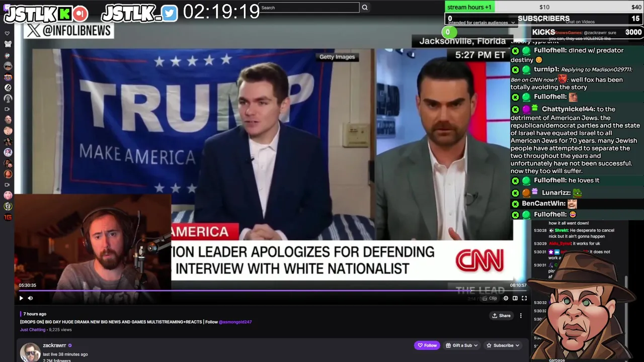Expand the Subscribe dropdown
644x362 pixels.
tap(503, 345)
